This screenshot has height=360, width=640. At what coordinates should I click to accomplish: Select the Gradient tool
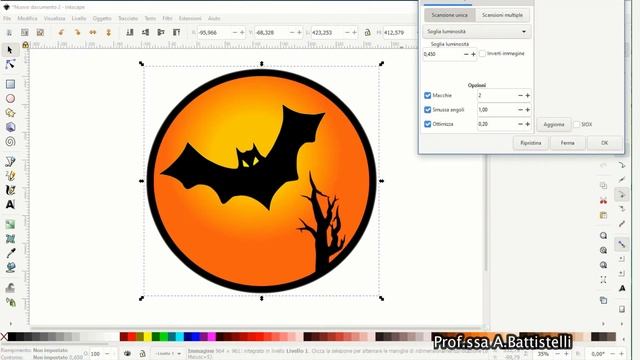pyautogui.click(x=10, y=224)
